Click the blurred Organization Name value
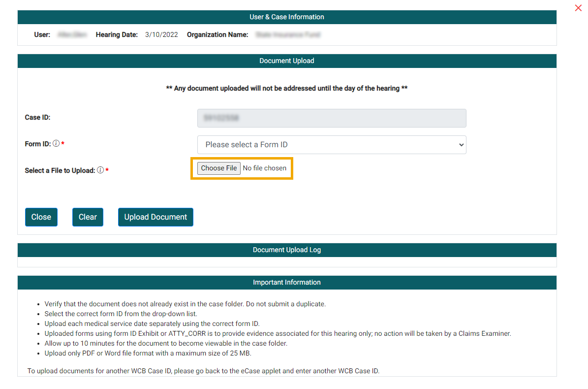This screenshot has height=389, width=588. tap(288, 35)
